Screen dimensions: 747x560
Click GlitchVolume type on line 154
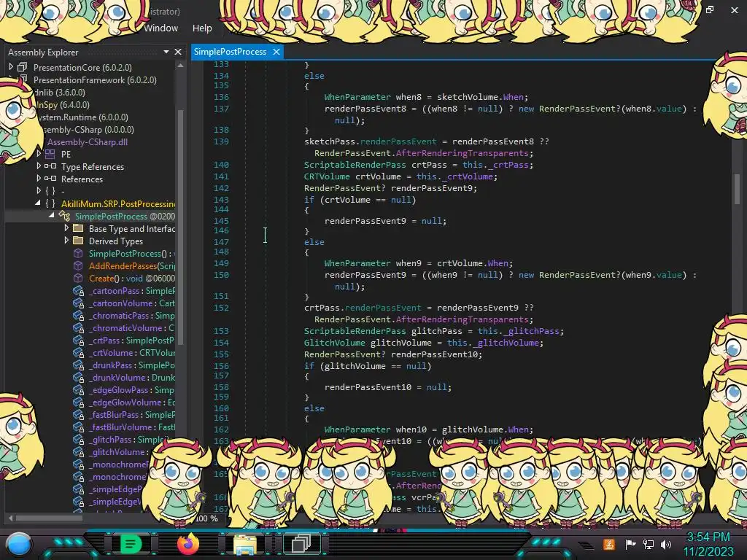(x=334, y=343)
